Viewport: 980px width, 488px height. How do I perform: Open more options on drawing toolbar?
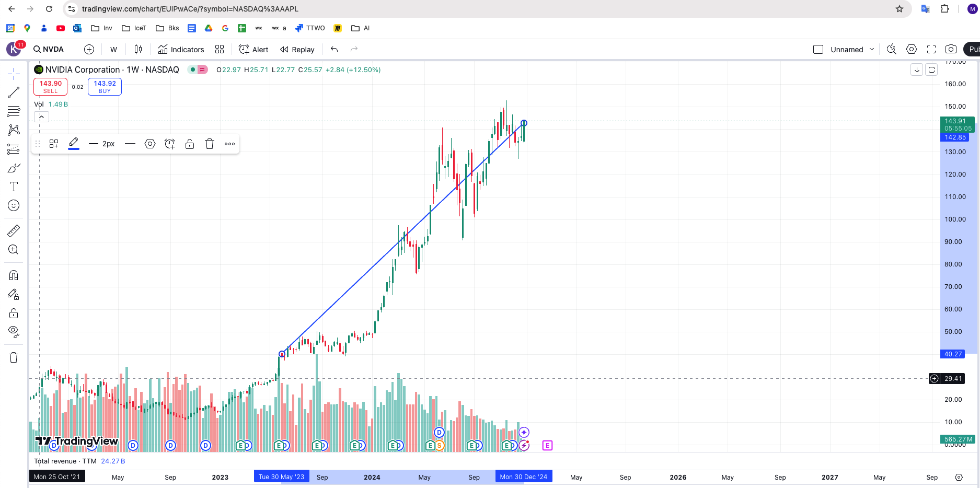(x=230, y=144)
